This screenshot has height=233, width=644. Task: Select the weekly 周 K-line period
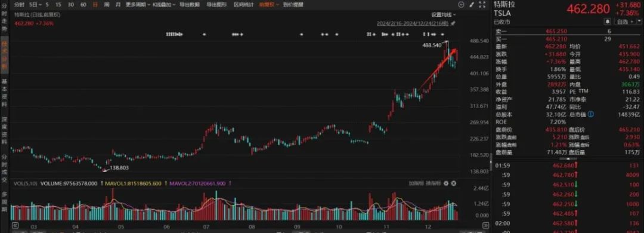107,5
